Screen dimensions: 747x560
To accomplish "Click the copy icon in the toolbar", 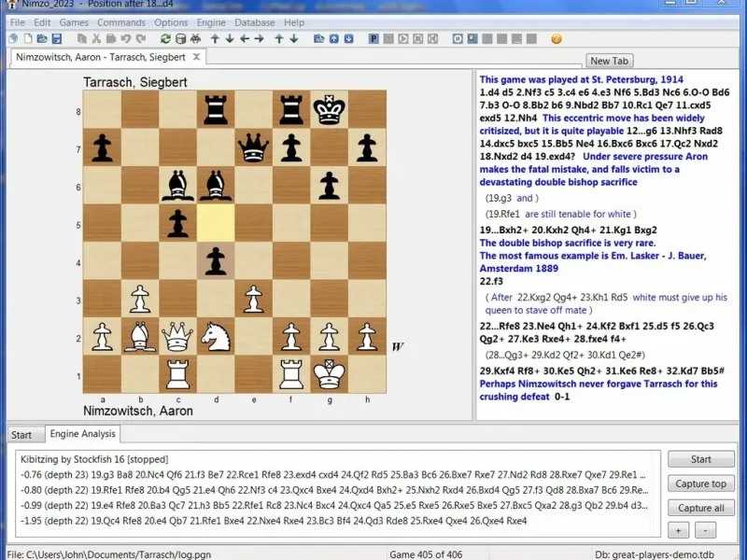I will point(82,39).
